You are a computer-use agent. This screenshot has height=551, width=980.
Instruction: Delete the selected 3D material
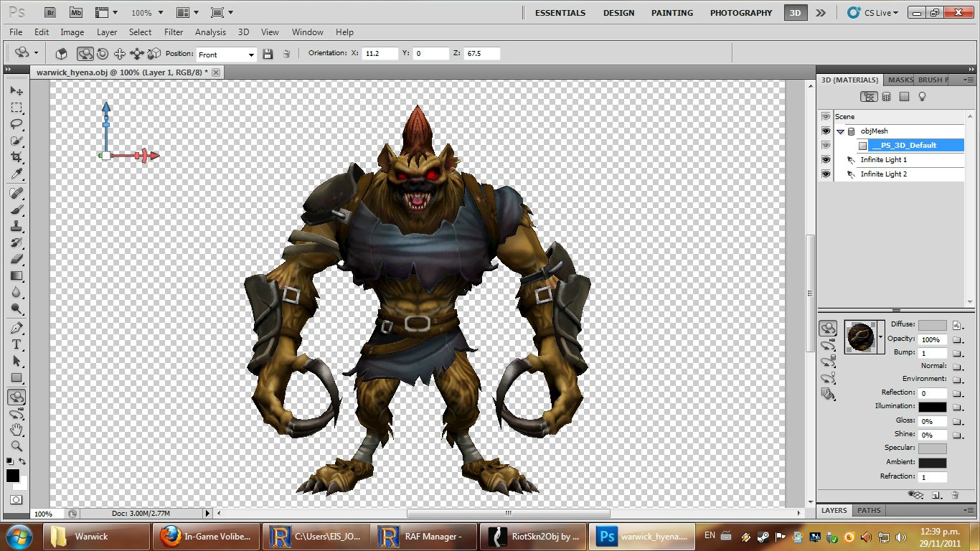pos(955,495)
